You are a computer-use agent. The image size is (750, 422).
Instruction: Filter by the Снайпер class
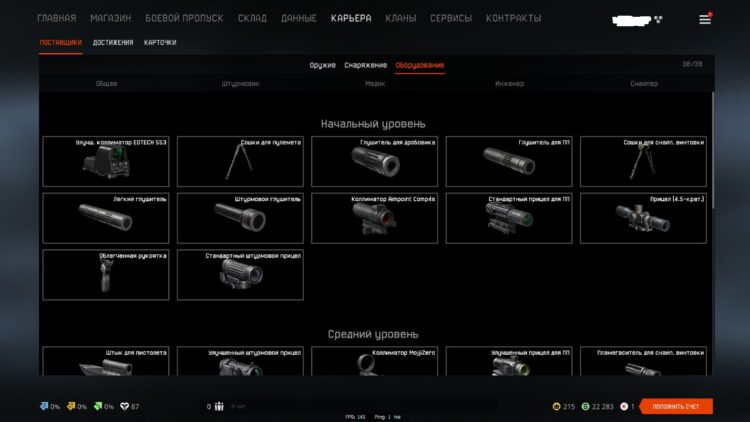(644, 83)
